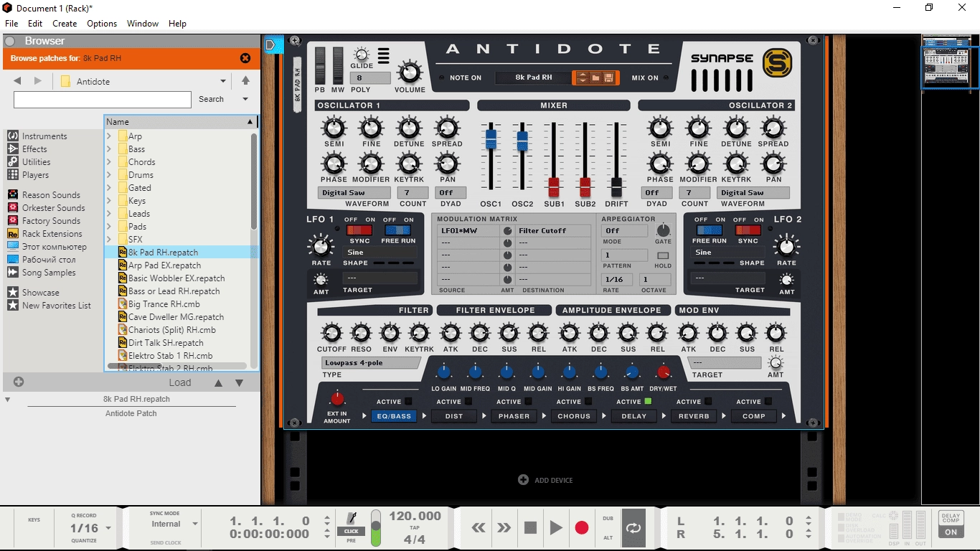Screen dimensions: 980x551
Task: Select the previous patch arrow next to Load
Action: [219, 383]
